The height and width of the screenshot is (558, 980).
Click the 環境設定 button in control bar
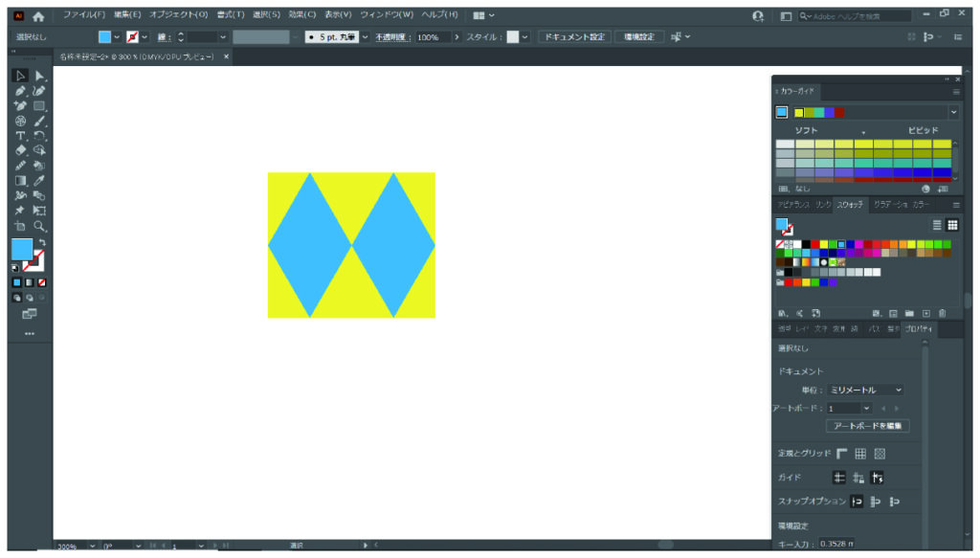tap(638, 37)
